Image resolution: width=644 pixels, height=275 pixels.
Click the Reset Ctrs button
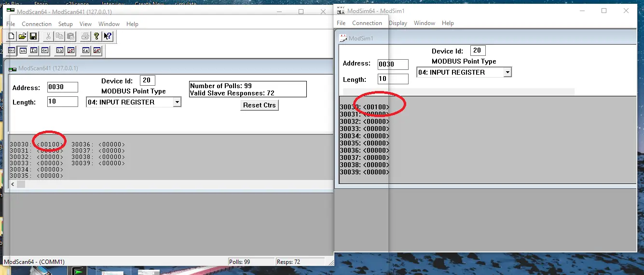[260, 105]
